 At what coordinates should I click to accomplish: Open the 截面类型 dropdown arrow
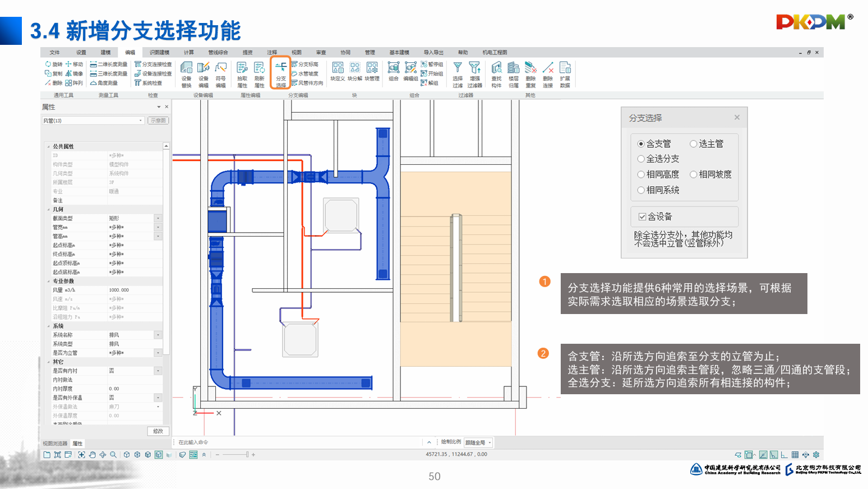click(158, 218)
